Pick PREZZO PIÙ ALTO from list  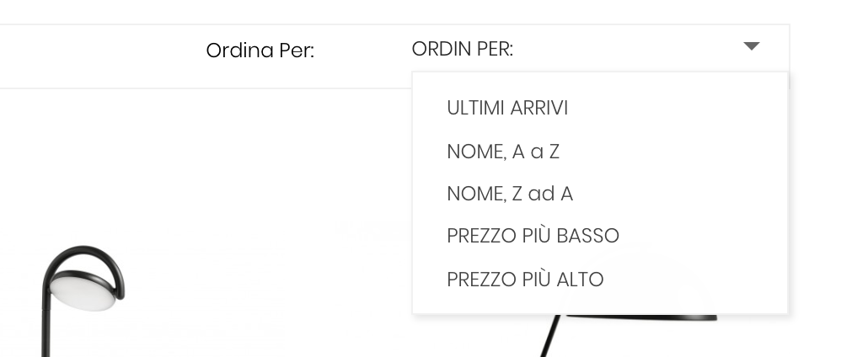[525, 280]
